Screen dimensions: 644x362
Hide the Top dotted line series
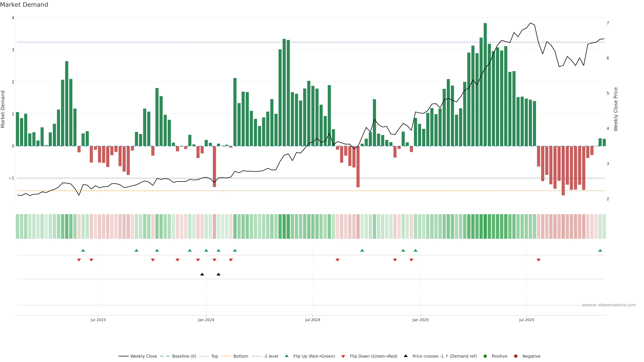pos(214,356)
